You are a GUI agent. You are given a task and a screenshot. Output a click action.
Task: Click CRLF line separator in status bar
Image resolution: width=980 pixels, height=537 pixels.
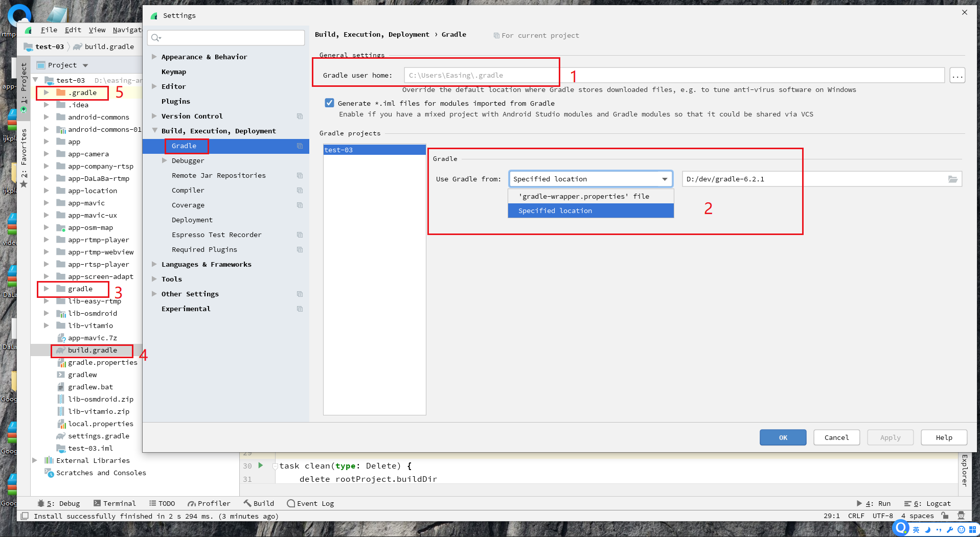[856, 516]
